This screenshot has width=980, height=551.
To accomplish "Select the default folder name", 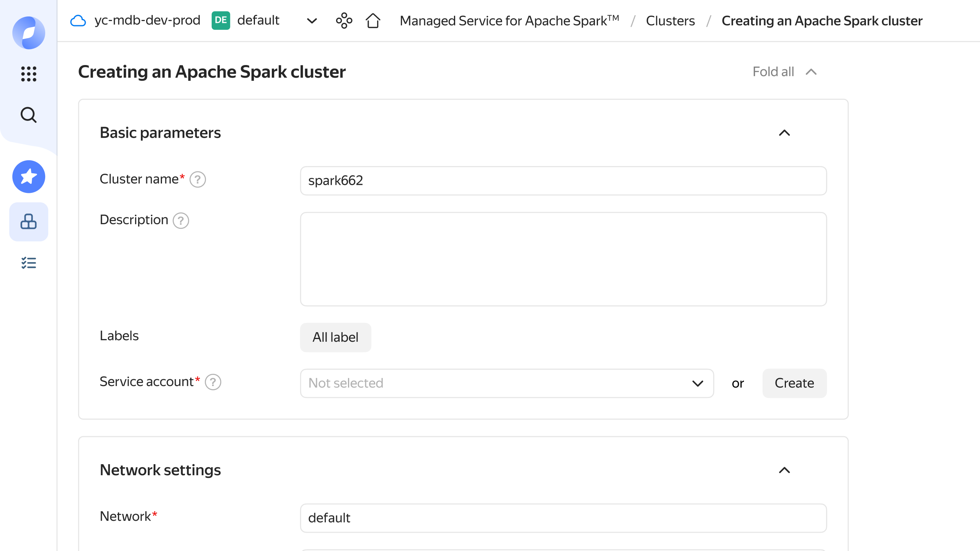I will 258,20.
